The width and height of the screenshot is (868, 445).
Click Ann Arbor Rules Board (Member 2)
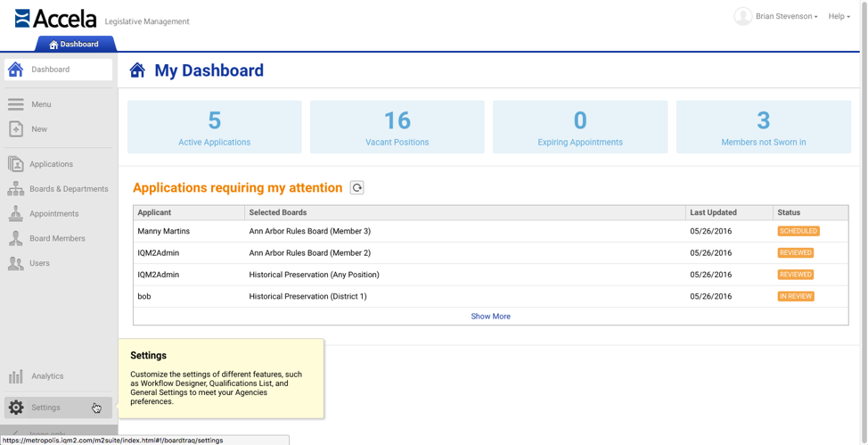(310, 252)
